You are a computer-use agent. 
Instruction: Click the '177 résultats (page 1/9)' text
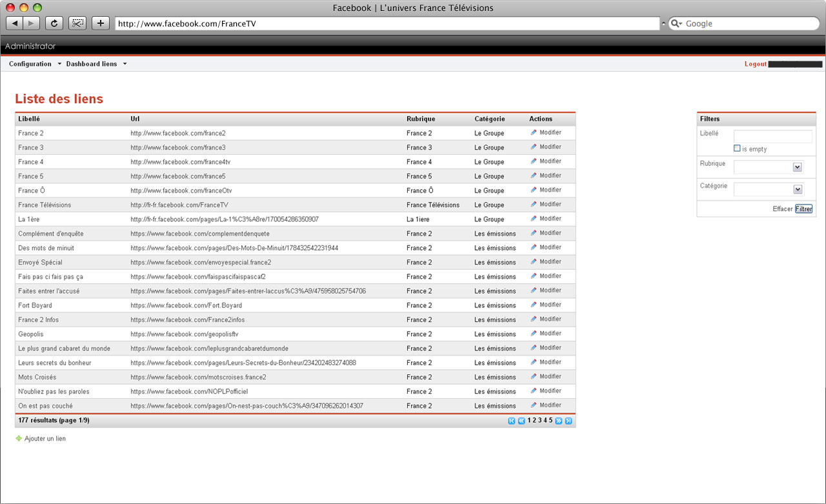coord(54,420)
